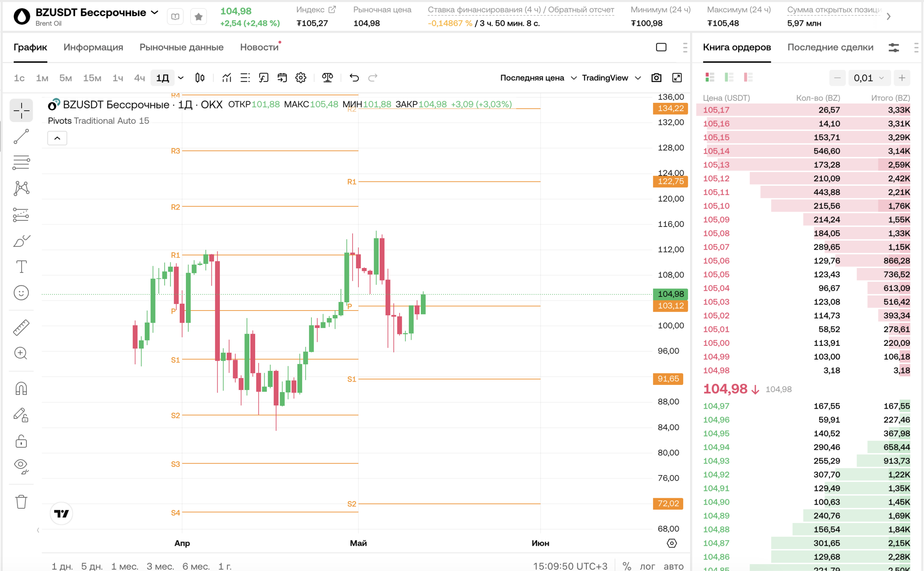
Task: Open the 0,01 price aggregation dropdown
Action: (x=869, y=78)
